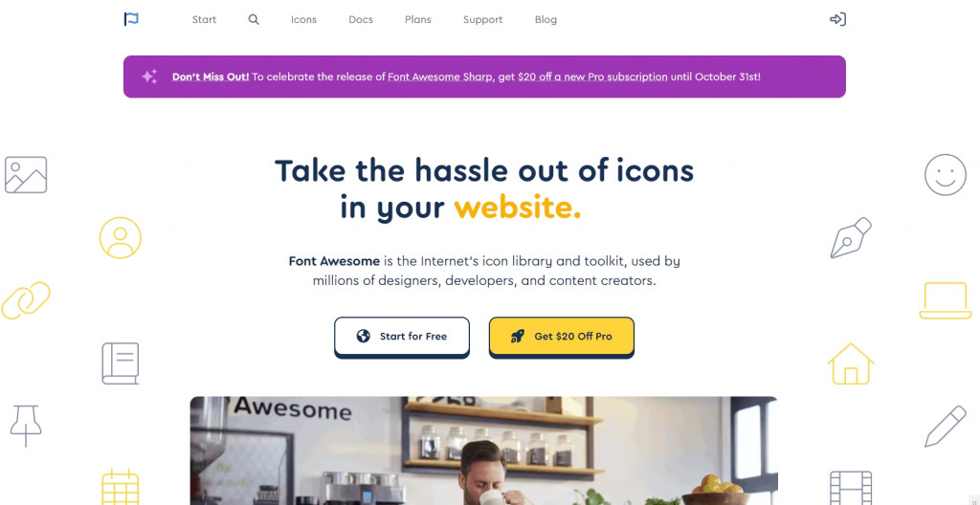
Task: Click the thumbtack pin icon
Action: (x=26, y=426)
